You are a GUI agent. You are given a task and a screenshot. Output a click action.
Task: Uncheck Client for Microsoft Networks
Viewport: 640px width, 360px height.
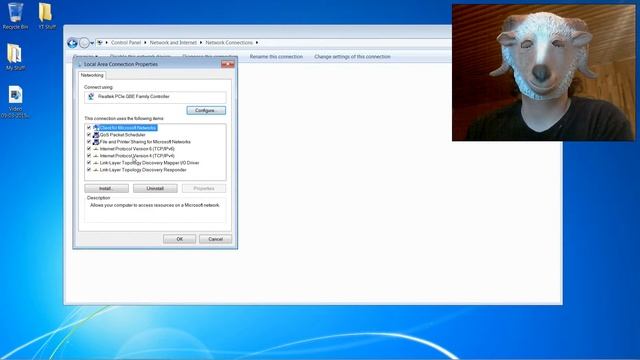point(89,128)
